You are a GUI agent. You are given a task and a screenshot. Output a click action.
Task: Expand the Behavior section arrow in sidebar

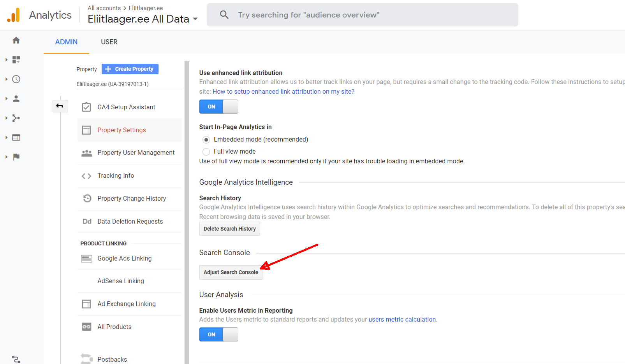pos(6,138)
